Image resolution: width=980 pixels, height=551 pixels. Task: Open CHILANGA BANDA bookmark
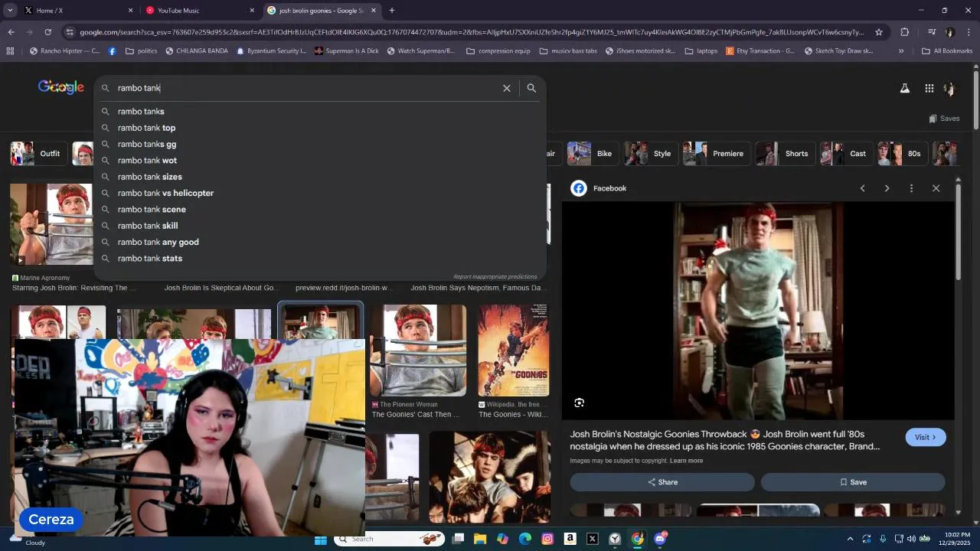click(x=196, y=51)
